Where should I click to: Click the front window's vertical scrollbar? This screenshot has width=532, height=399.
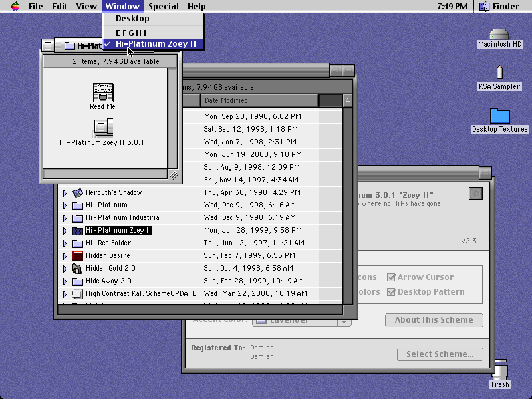tap(172, 118)
